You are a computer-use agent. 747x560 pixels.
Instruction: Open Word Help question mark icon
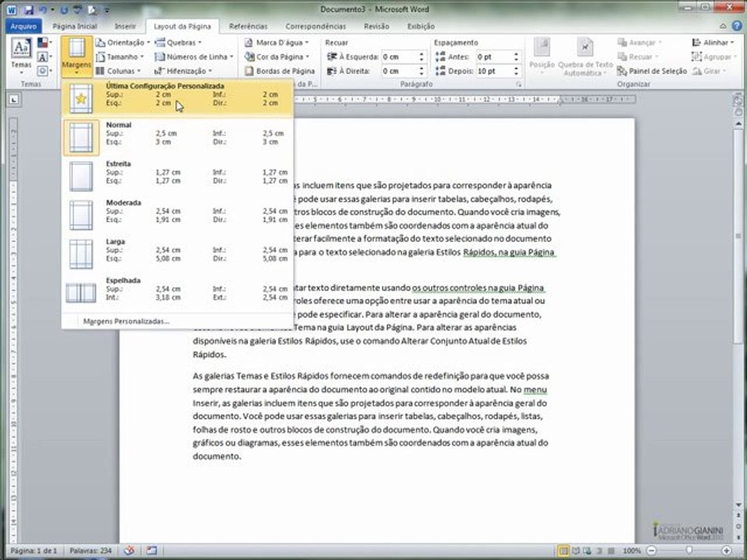point(738,26)
